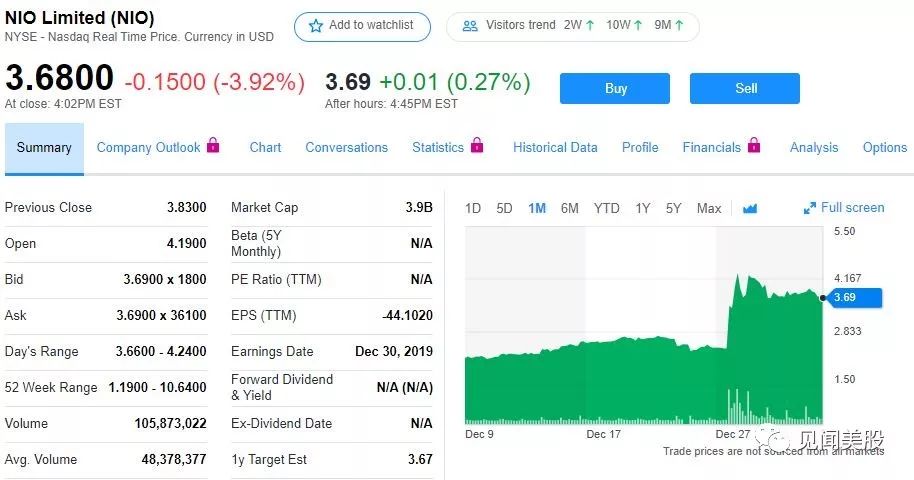Click the NIO Limited (NIO) title
This screenshot has width=914, height=480.
(x=80, y=18)
